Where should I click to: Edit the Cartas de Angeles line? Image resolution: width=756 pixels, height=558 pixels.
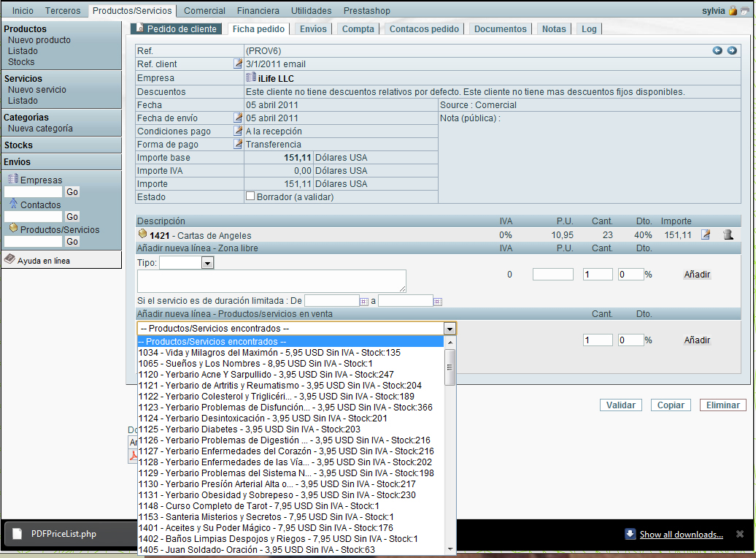coord(706,234)
